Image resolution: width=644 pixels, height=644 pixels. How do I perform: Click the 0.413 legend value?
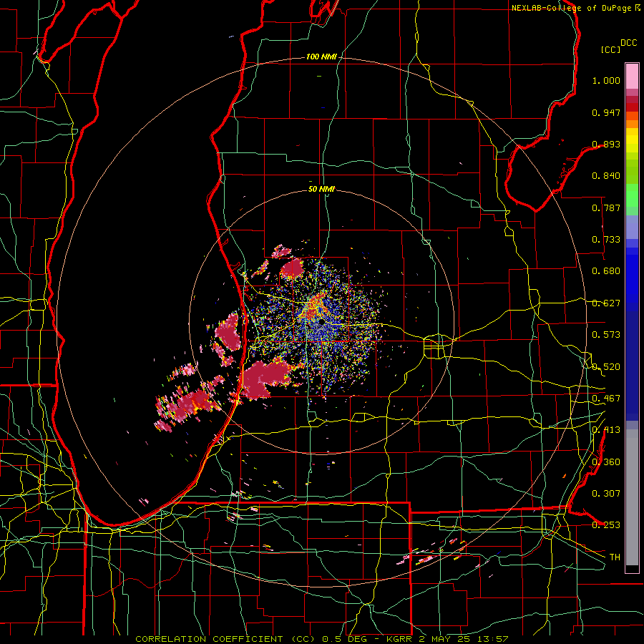[606, 430]
